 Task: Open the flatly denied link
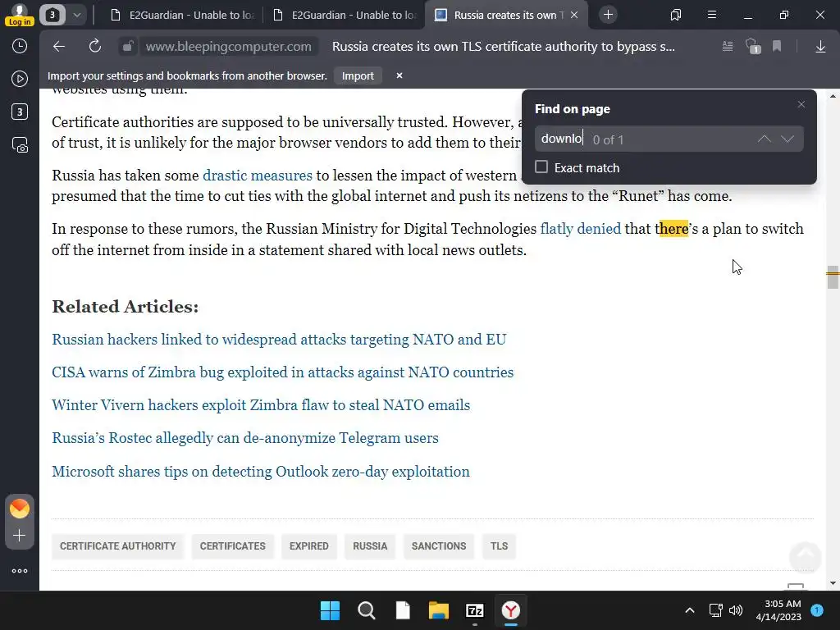click(x=580, y=229)
